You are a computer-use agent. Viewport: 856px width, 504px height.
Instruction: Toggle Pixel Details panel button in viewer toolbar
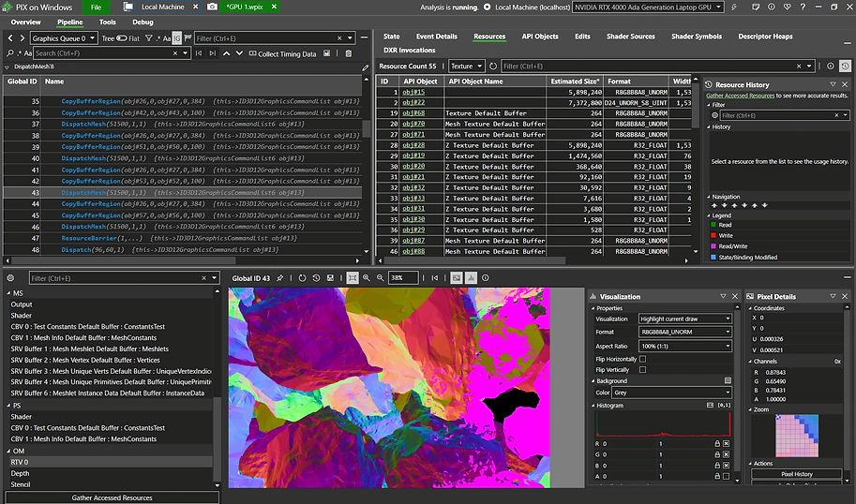point(457,278)
